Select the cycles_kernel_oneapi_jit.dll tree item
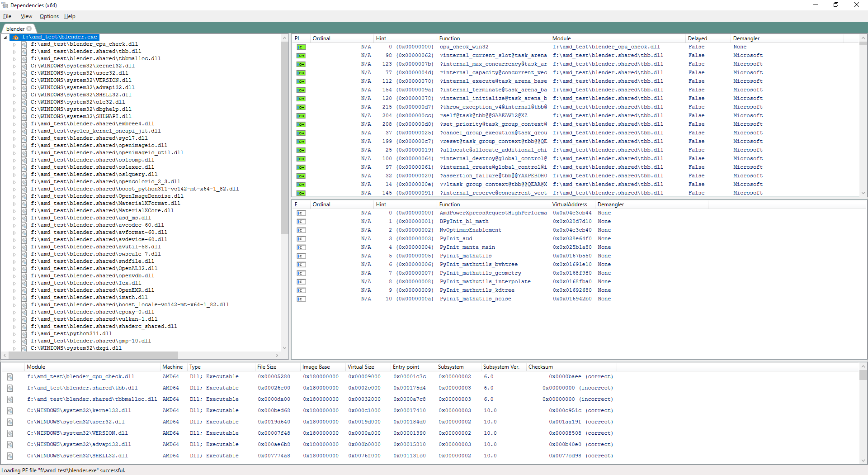Image resolution: width=868 pixels, height=475 pixels. tap(95, 131)
